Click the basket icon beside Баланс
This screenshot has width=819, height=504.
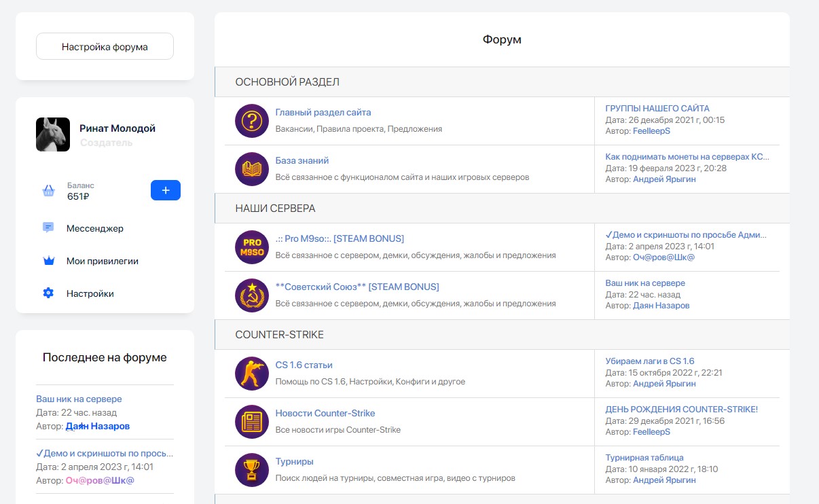[48, 191]
